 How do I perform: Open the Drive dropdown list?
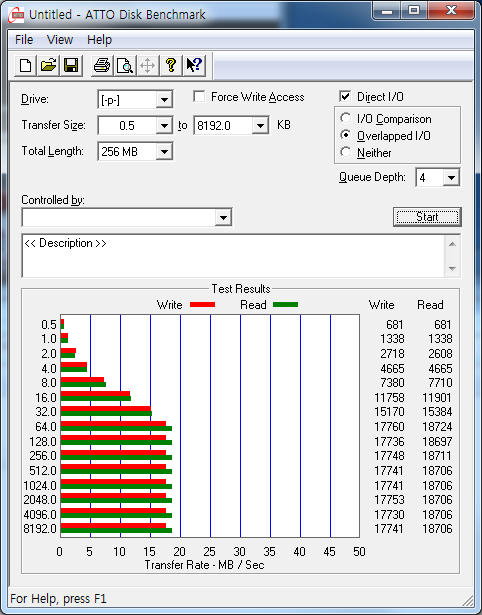pyautogui.click(x=164, y=100)
